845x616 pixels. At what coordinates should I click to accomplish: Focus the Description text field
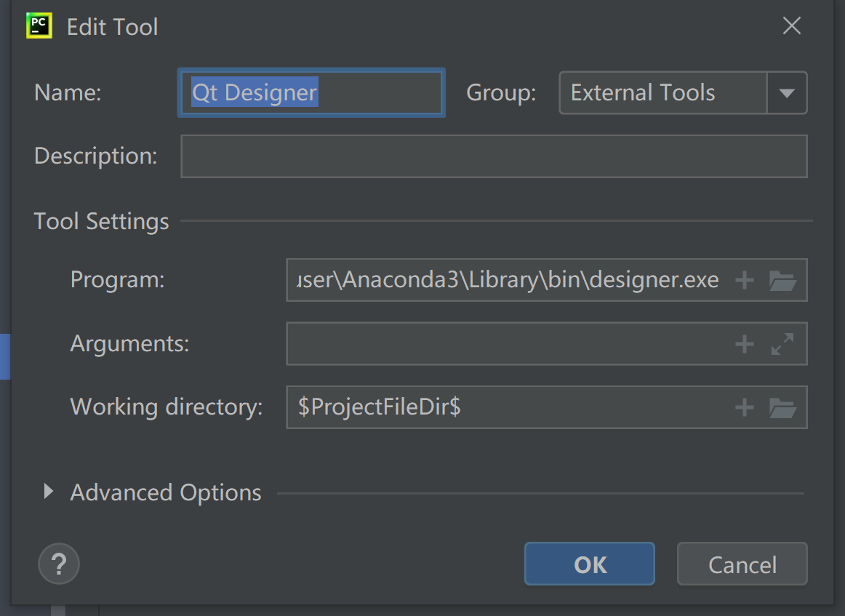pos(493,156)
